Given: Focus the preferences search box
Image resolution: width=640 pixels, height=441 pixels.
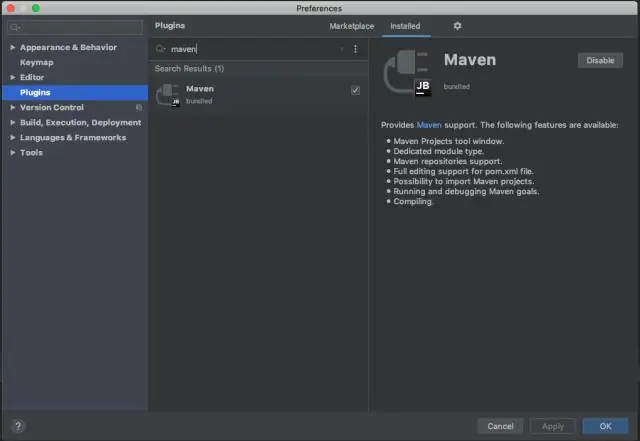Looking at the screenshot, I should [75, 27].
